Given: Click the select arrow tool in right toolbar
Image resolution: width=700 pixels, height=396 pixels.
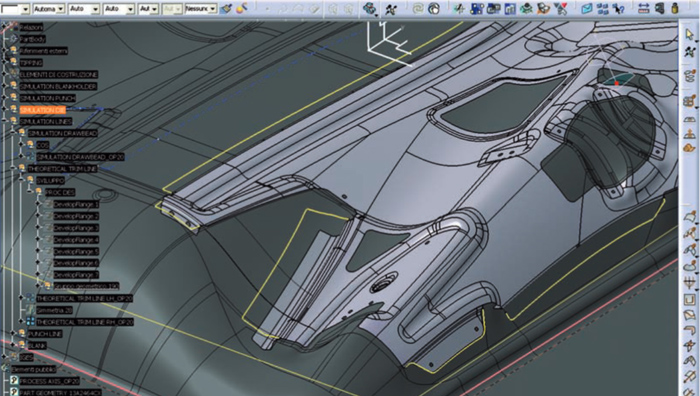Looking at the screenshot, I should pyautogui.click(x=690, y=33).
